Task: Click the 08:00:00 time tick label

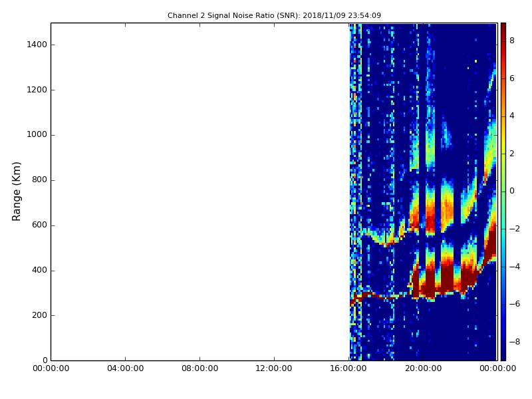Action: [x=200, y=368]
